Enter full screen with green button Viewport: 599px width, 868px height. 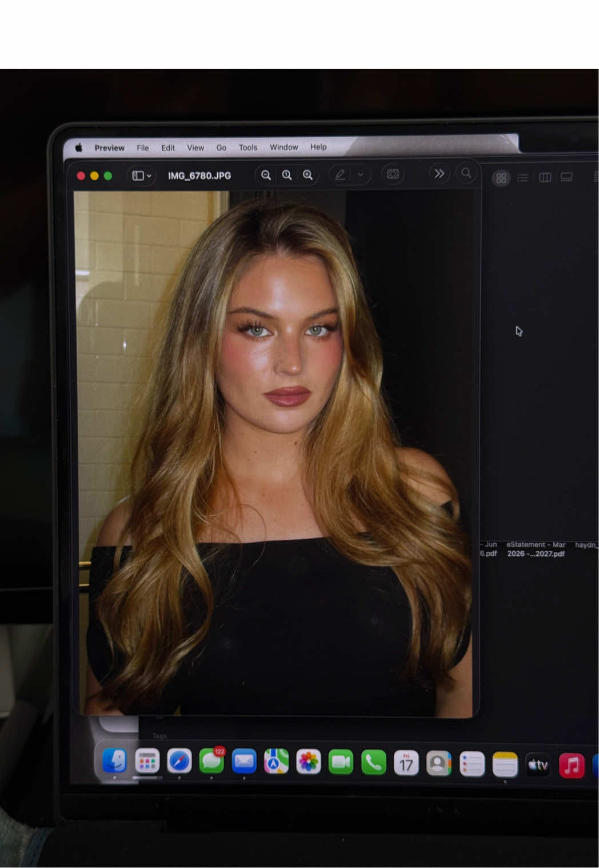click(x=108, y=176)
